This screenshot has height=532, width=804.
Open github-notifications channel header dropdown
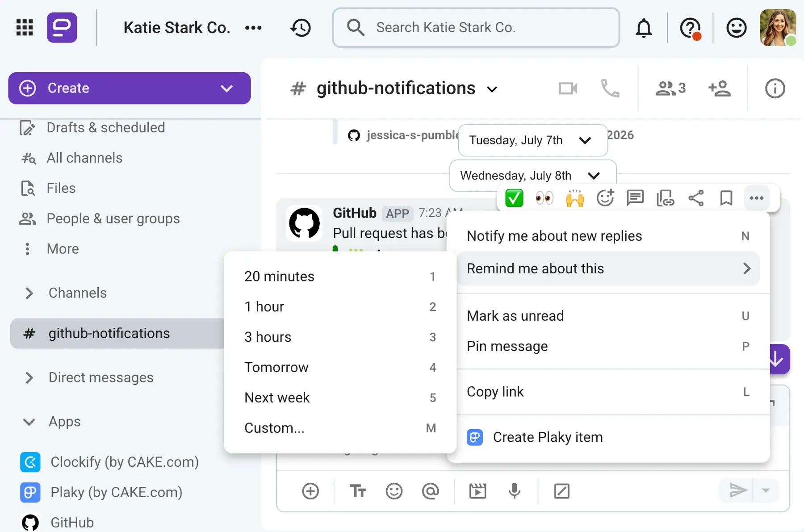coord(492,89)
